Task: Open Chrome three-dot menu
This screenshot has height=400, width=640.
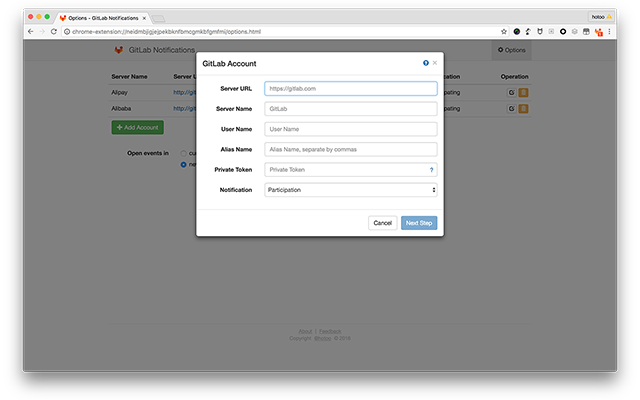Action: [x=609, y=31]
